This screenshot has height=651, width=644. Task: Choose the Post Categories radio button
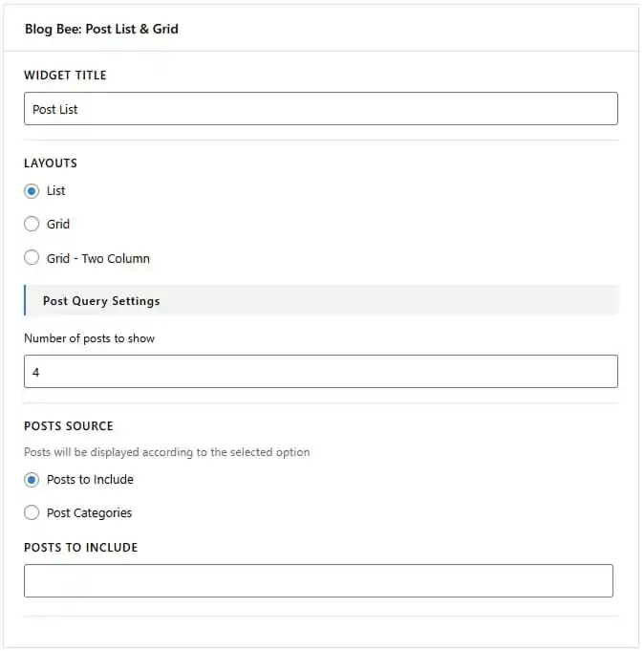[x=32, y=512]
